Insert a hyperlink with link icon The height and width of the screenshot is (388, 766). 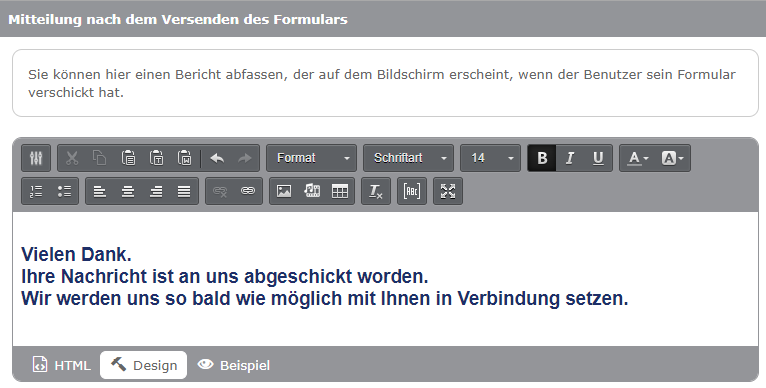pyautogui.click(x=248, y=191)
